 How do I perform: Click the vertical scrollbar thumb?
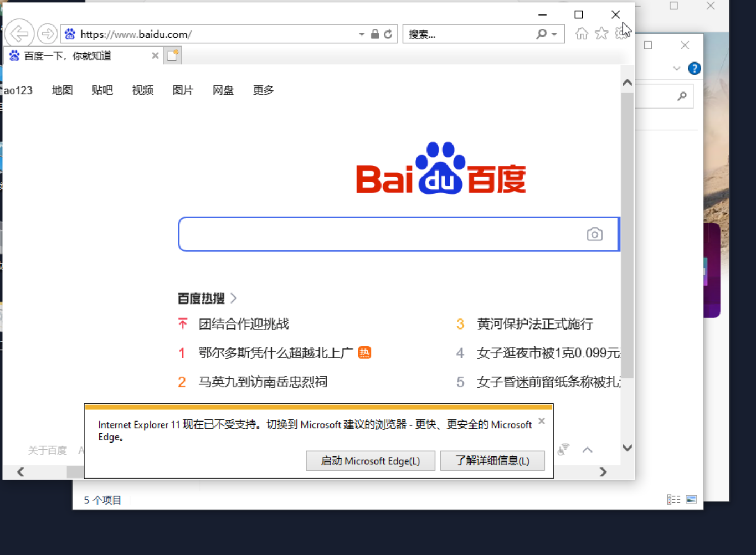[627, 235]
